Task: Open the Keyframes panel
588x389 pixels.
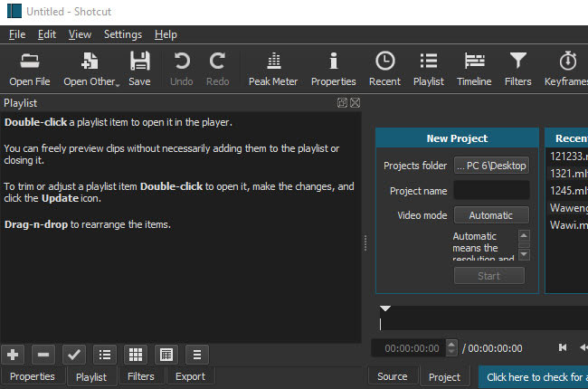Action: [566, 70]
